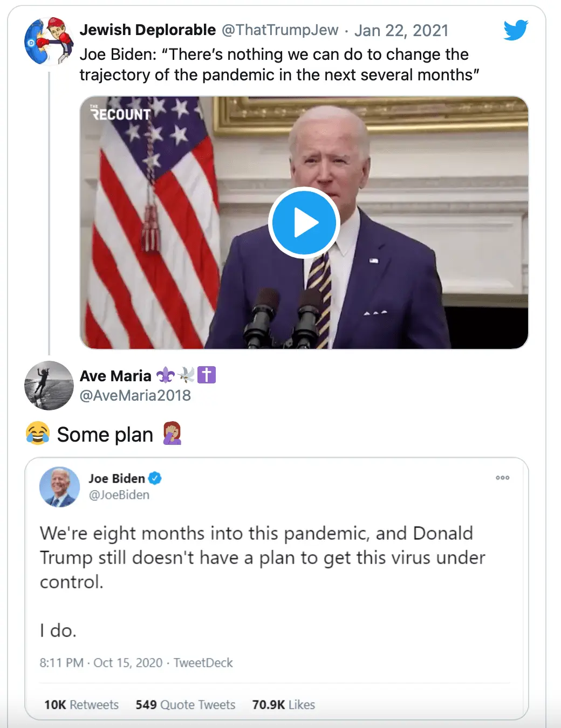Click the 8:11 PM Oct 15, 2020 timestamp
The image size is (561, 728).
click(101, 663)
